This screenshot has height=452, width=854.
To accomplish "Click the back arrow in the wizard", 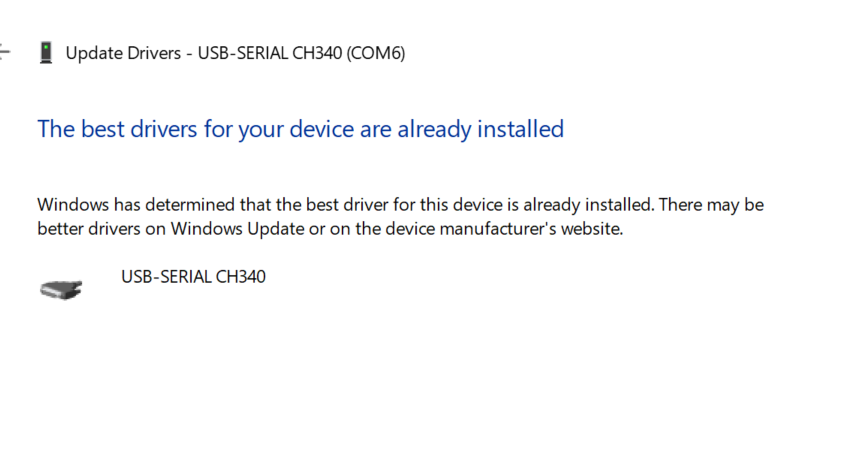I will 4,52.
